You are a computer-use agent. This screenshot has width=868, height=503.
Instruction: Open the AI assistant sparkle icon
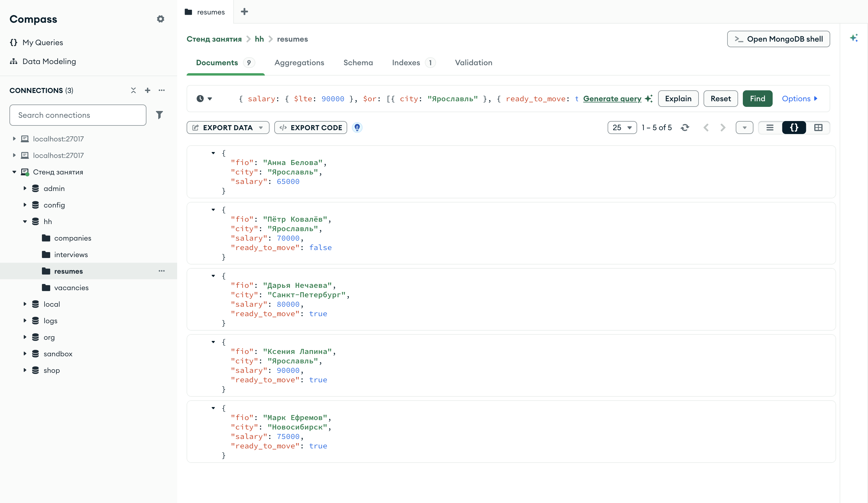click(x=854, y=38)
